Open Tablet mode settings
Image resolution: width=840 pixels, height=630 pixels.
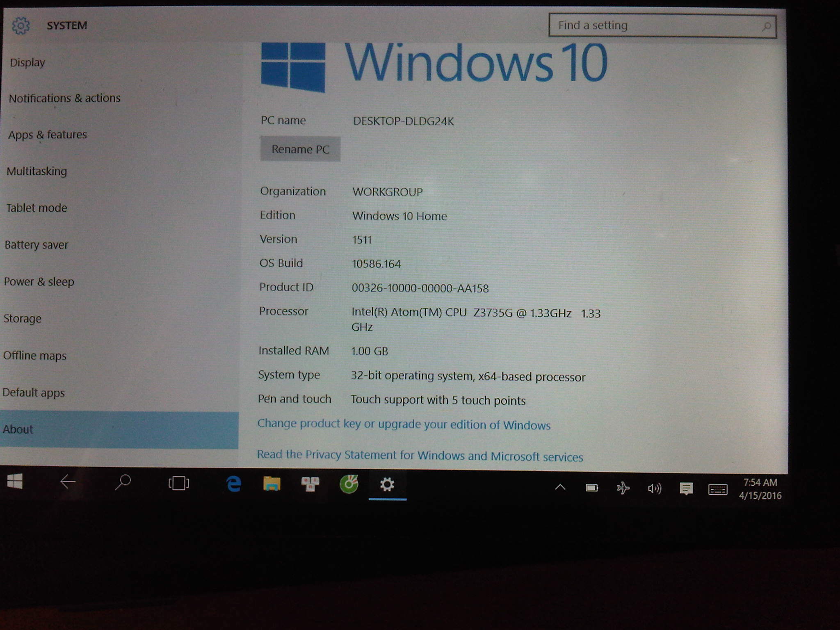coord(37,208)
